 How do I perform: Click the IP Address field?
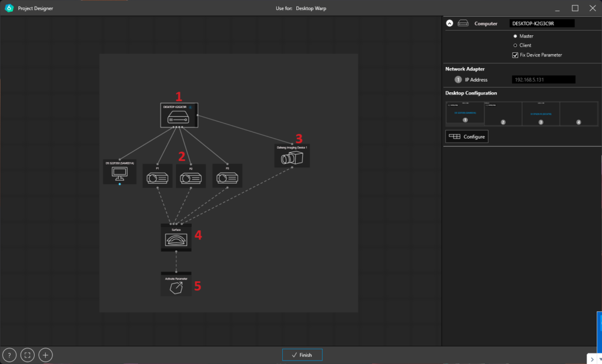tap(543, 80)
